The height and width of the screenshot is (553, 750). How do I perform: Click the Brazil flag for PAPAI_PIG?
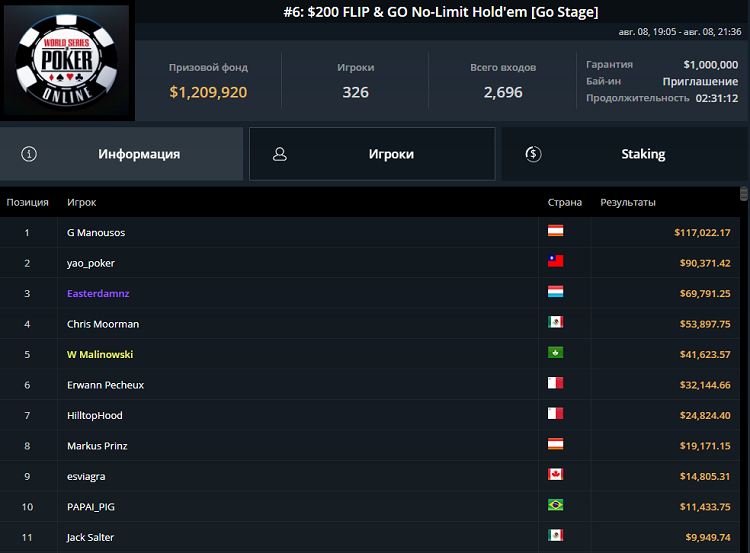click(x=555, y=506)
